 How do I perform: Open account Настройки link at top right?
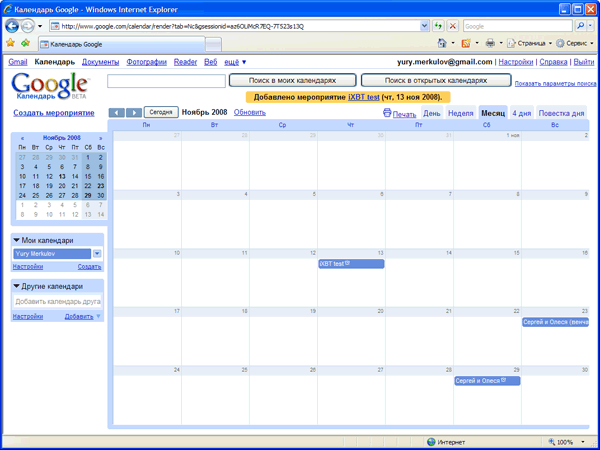[516, 62]
